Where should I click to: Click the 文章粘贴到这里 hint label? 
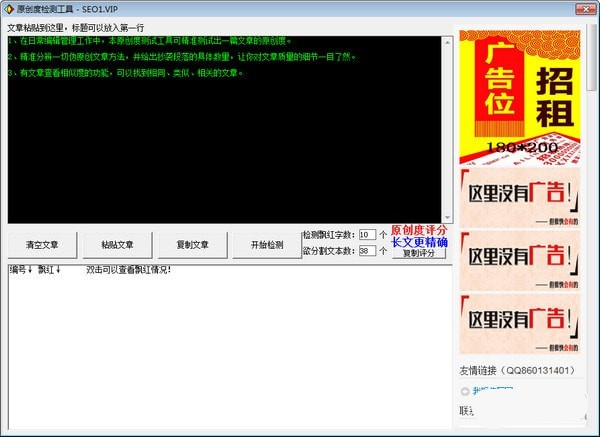(76, 28)
